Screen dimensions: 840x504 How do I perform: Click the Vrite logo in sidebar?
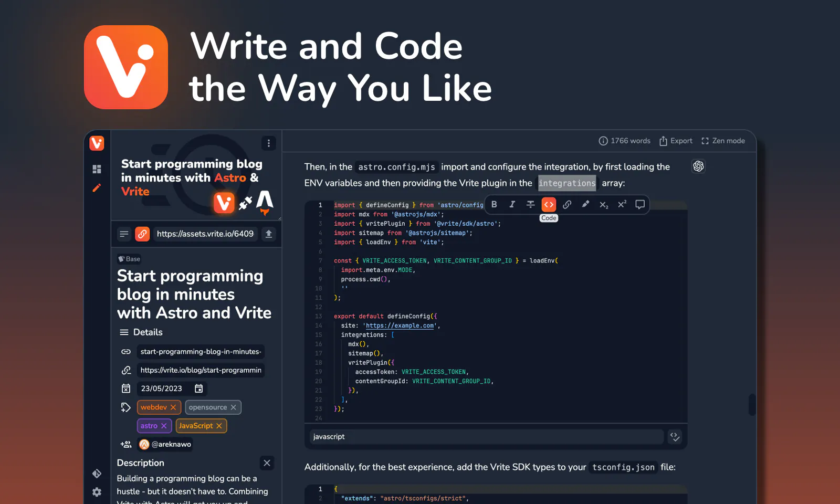[x=97, y=143]
